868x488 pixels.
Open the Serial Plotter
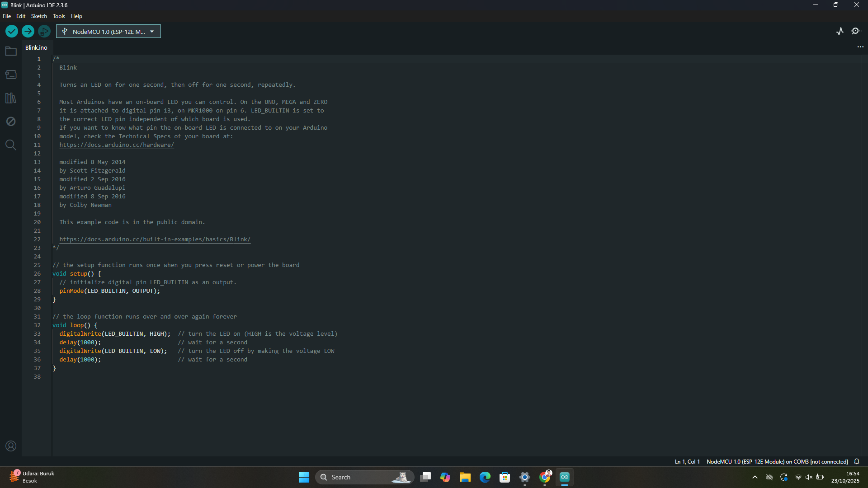tap(840, 31)
